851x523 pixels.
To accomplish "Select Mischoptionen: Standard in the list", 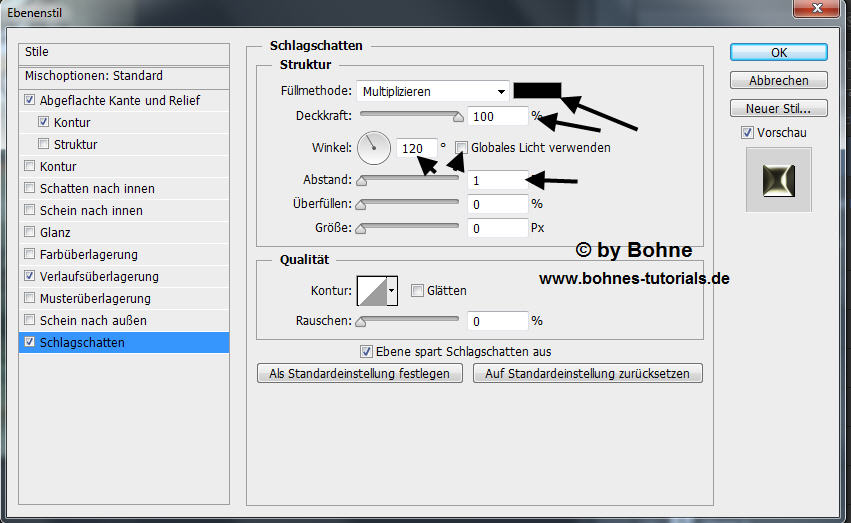I will (94, 76).
